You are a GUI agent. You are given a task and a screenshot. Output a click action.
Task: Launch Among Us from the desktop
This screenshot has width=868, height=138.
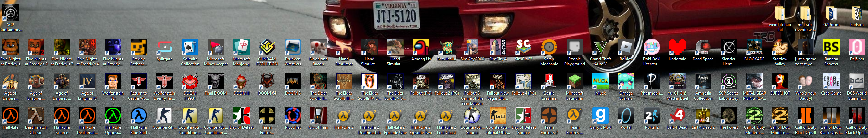pyautogui.click(x=421, y=47)
